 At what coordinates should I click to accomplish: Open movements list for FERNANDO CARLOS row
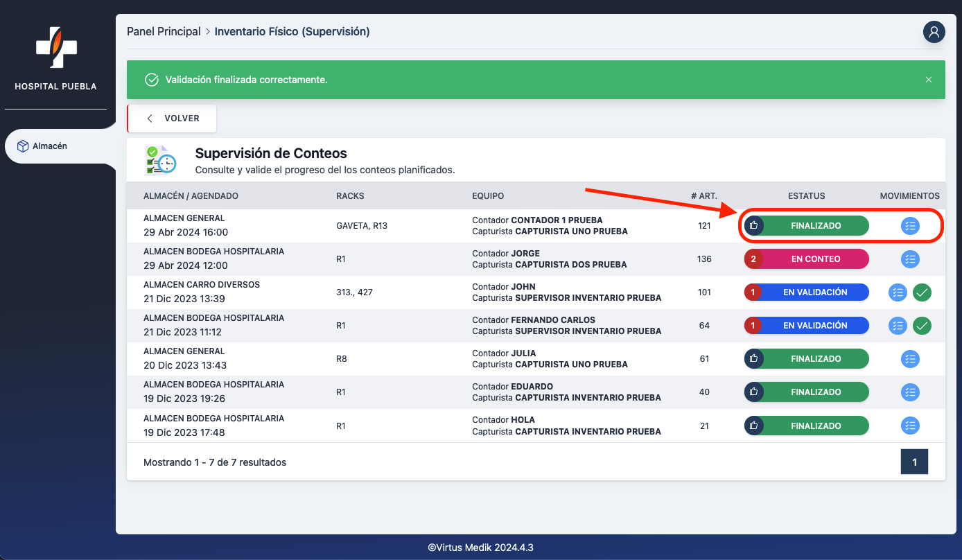point(898,326)
